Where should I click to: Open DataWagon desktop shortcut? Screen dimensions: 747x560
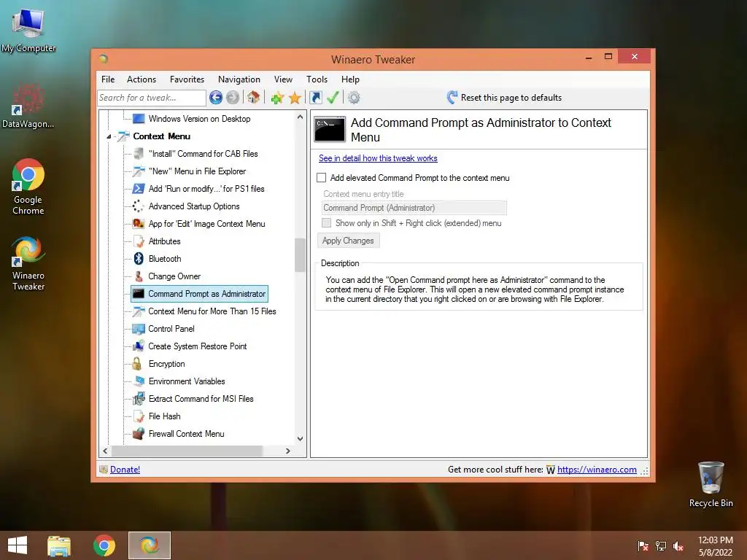coord(28,106)
